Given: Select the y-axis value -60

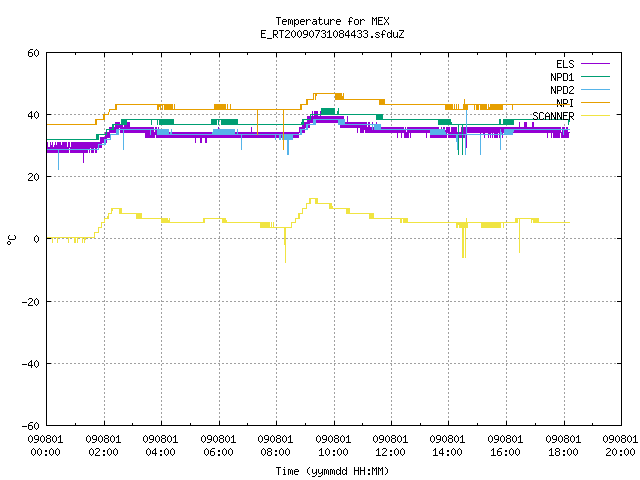Looking at the screenshot, I should point(31,426).
